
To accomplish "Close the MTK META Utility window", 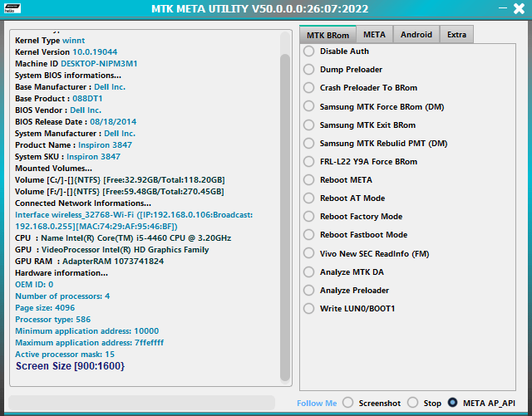I will point(519,8).
